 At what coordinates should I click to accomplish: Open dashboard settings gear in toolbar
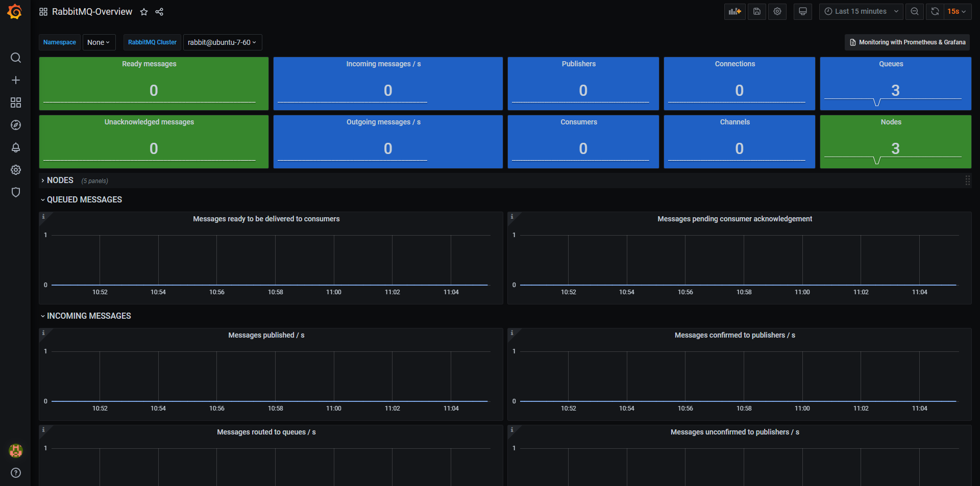[x=777, y=11]
